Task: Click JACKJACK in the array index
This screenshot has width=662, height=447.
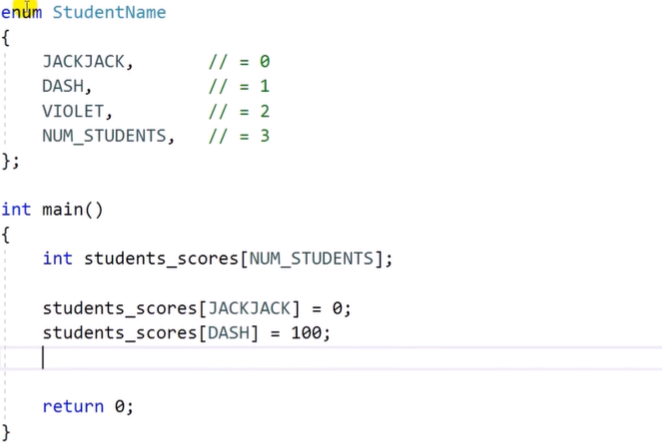Action: 250,308
